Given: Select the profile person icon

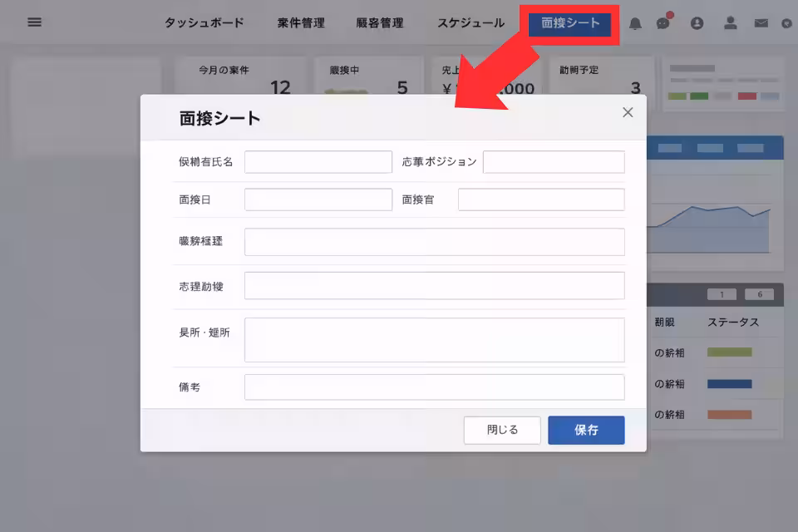Looking at the screenshot, I should point(731,24).
